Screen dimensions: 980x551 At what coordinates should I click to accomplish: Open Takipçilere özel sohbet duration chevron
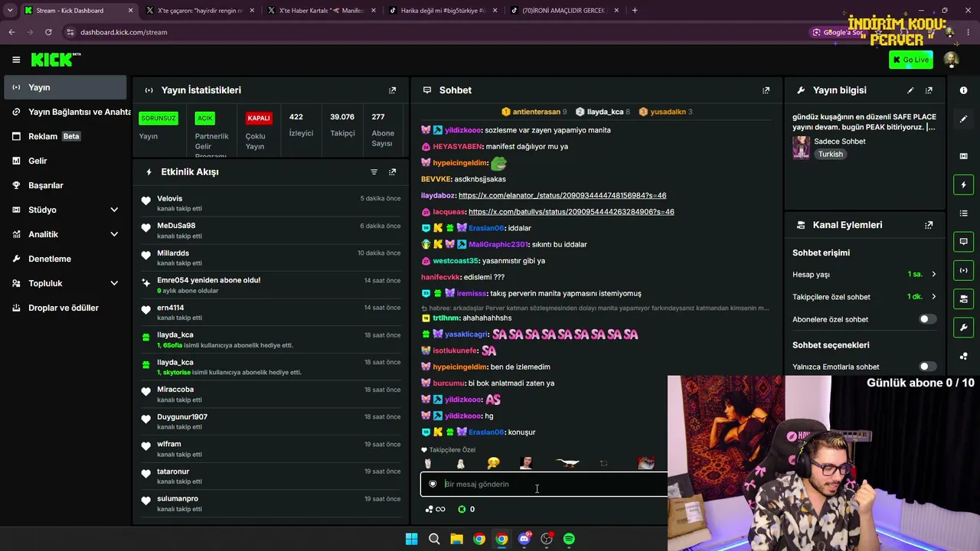933,297
